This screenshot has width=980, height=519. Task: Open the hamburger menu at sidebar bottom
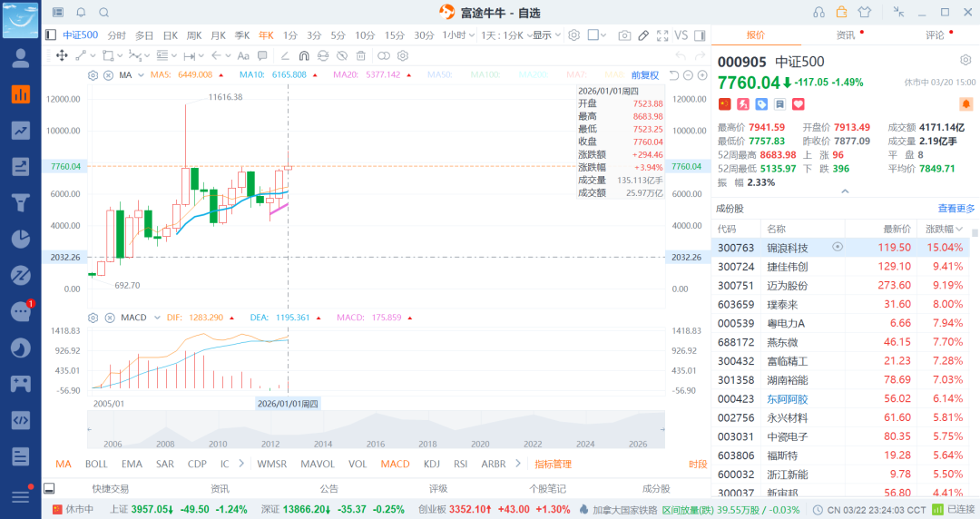[21, 496]
